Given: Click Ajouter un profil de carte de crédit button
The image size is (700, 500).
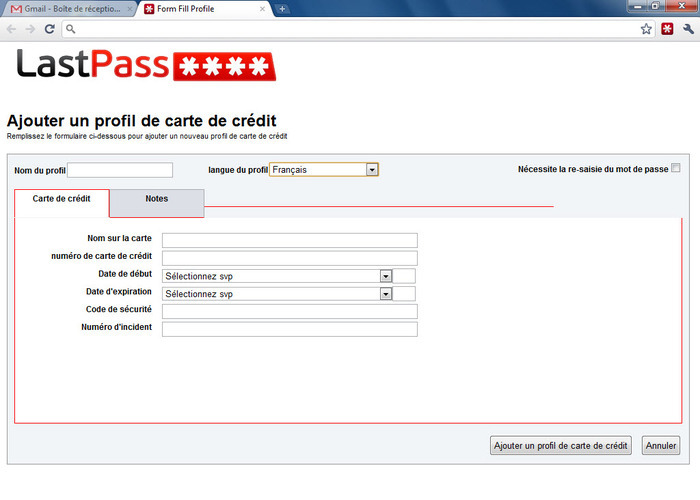Looking at the screenshot, I should 561,446.
